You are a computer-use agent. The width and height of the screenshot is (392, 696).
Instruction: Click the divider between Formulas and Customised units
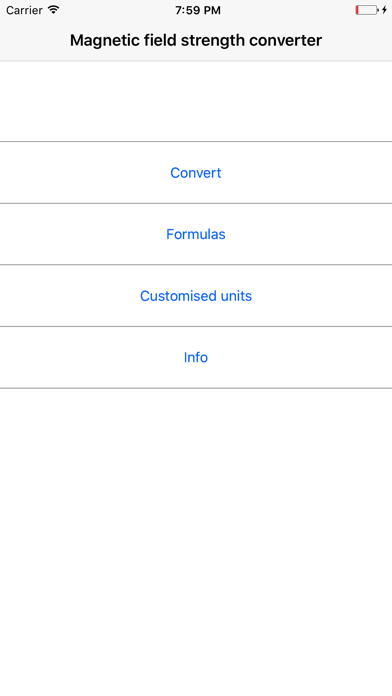tap(196, 265)
